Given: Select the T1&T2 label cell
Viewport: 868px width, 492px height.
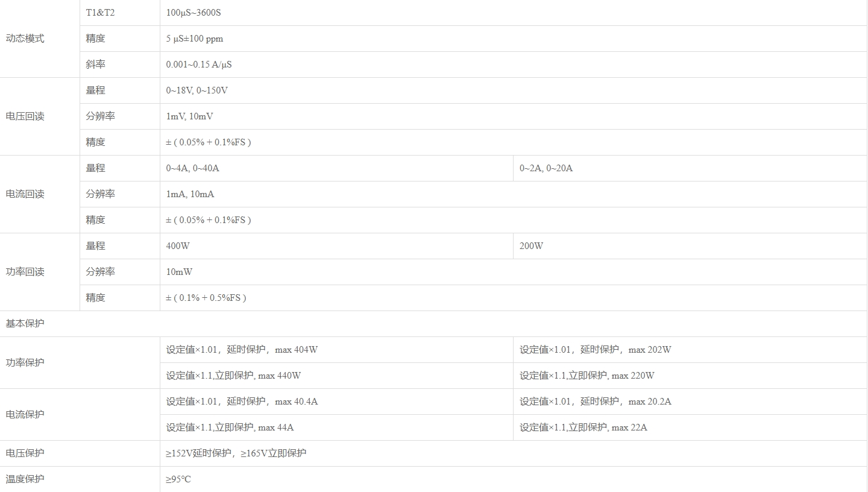Looking at the screenshot, I should coord(120,13).
